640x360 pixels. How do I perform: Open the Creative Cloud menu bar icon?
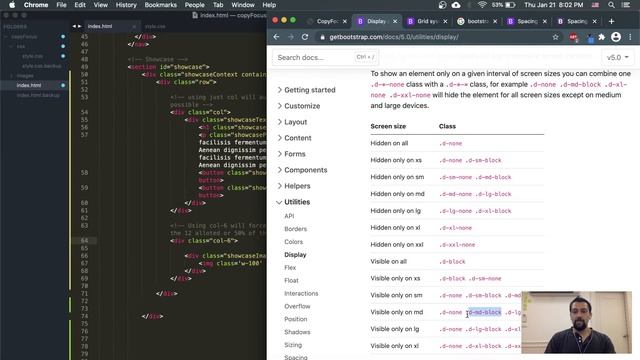pos(456,5)
